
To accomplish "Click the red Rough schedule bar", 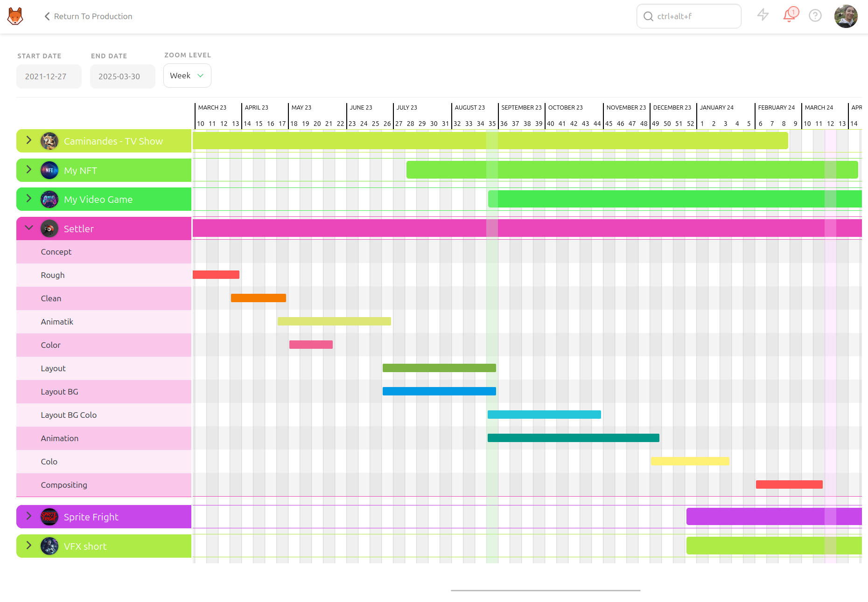I will (x=216, y=275).
